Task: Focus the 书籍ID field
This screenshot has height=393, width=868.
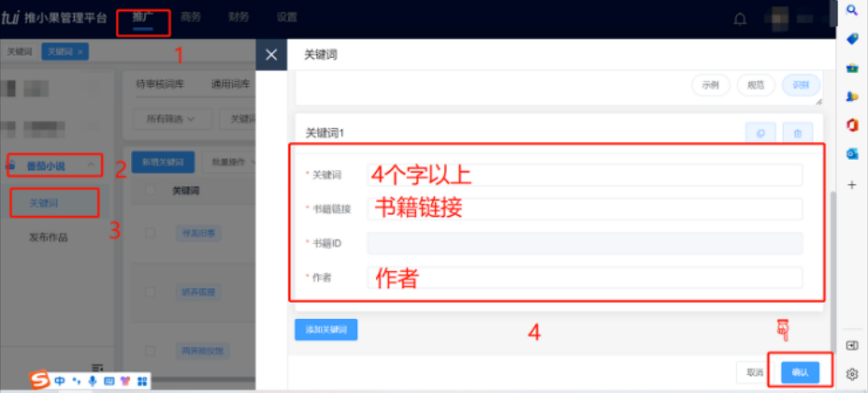Action: (585, 244)
